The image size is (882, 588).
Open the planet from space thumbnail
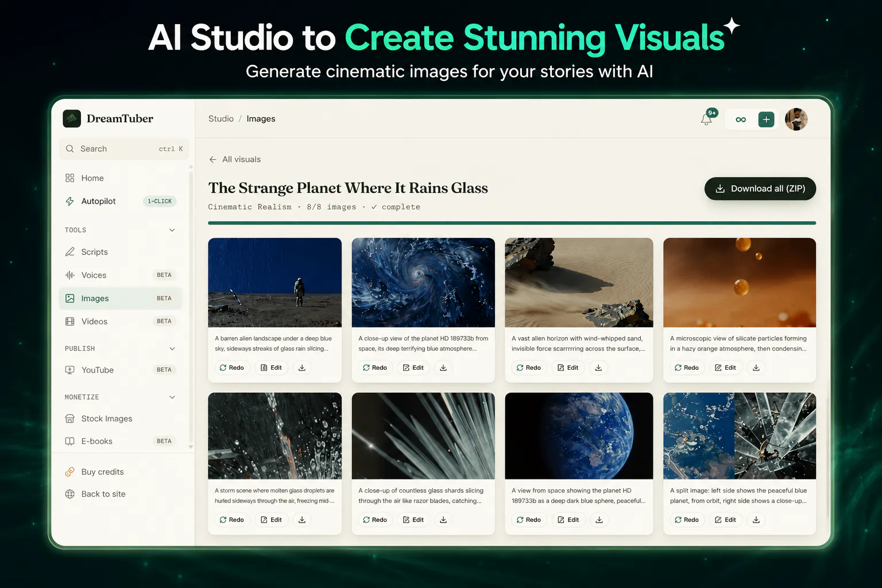coord(579,436)
